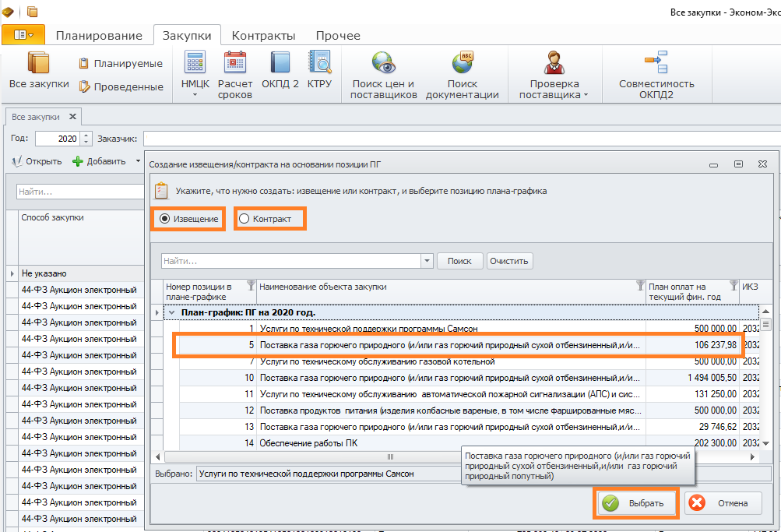
Task: Click the Поиск button in dialog
Action: coord(459,261)
